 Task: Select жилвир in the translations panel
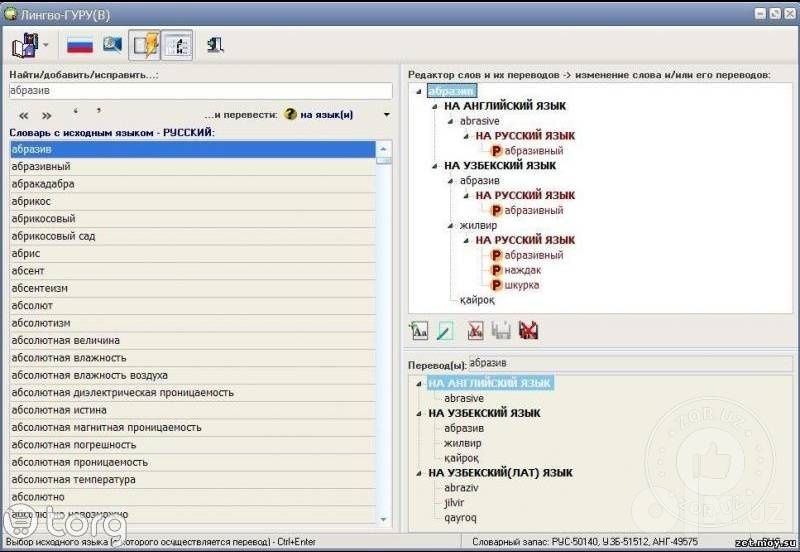[463, 443]
